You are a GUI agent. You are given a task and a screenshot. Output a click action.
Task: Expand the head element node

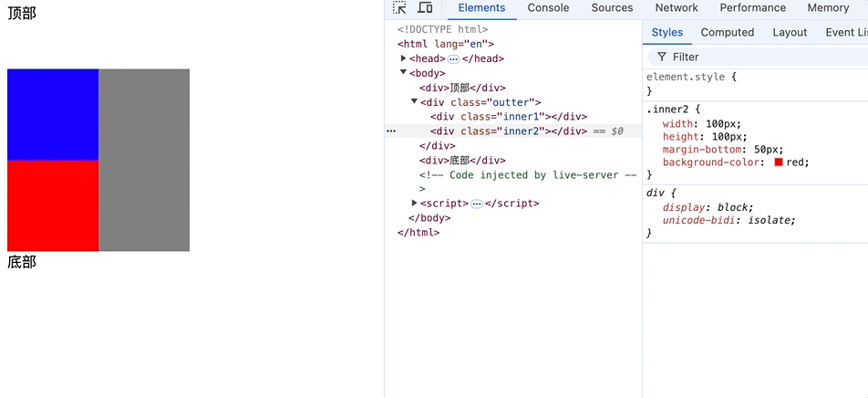[x=404, y=58]
